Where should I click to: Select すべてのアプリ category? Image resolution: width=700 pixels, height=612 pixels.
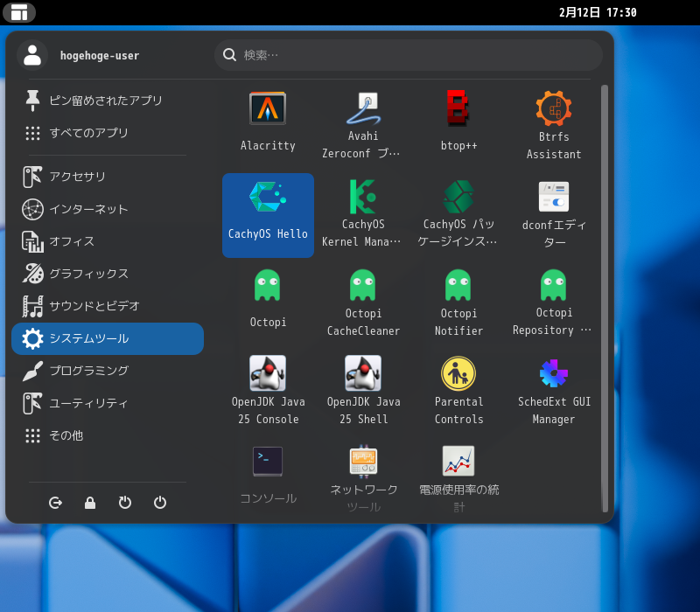[108, 133]
